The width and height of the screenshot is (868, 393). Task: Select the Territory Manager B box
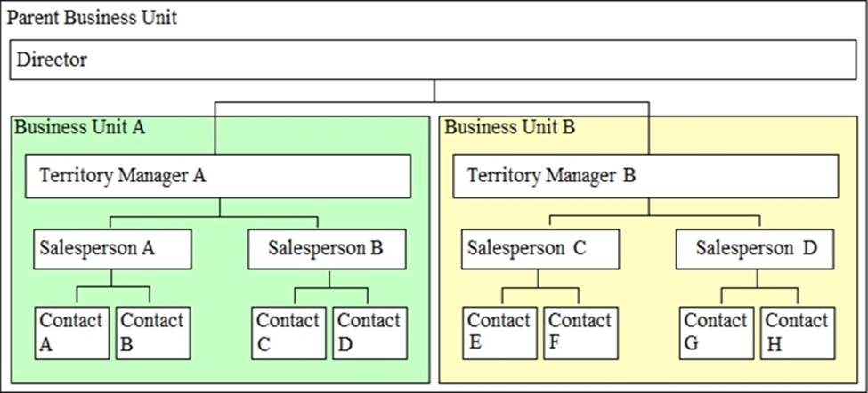click(645, 176)
